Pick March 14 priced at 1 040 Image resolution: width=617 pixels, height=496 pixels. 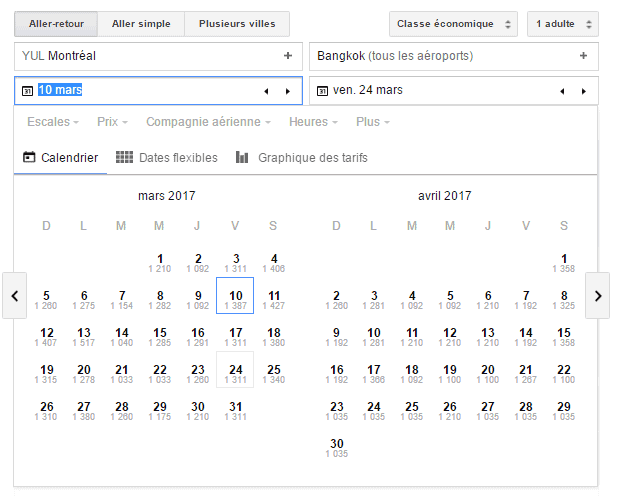(122, 337)
